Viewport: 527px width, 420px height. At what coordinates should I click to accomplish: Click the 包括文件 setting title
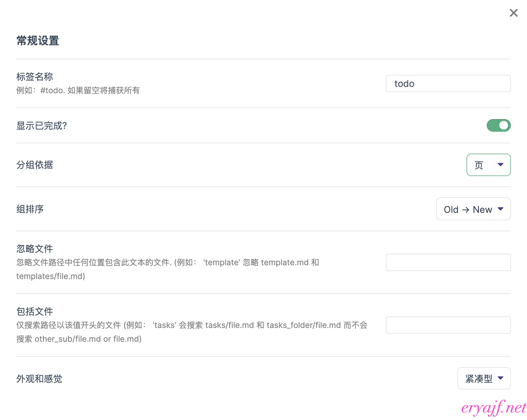click(x=35, y=312)
